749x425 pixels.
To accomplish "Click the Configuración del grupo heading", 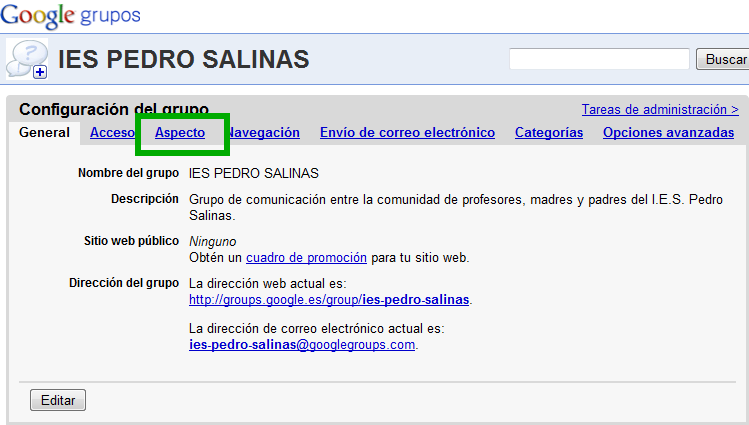I will coord(114,109).
